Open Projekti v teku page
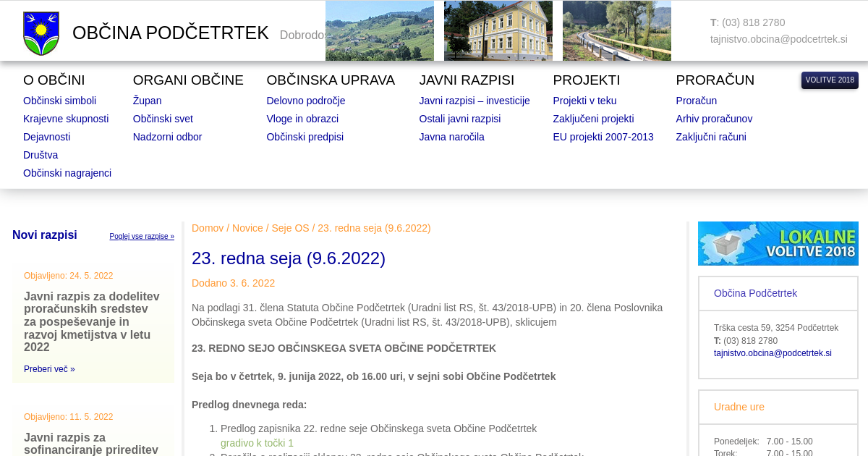Viewport: 868px width, 456px height. click(x=584, y=101)
